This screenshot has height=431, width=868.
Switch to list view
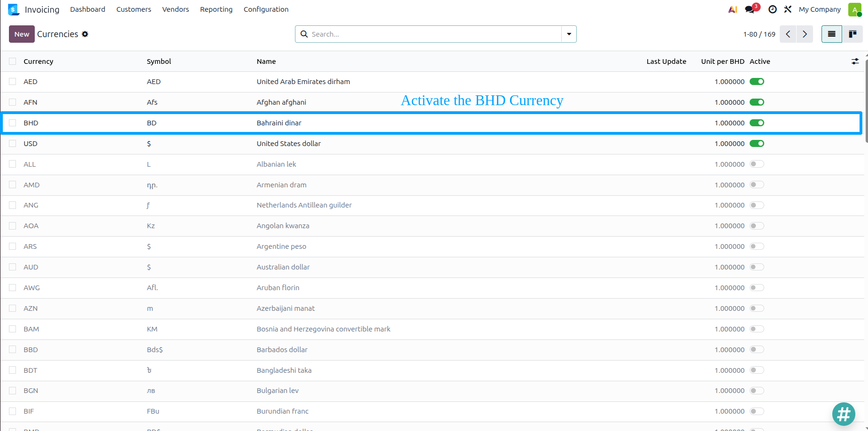click(x=831, y=34)
